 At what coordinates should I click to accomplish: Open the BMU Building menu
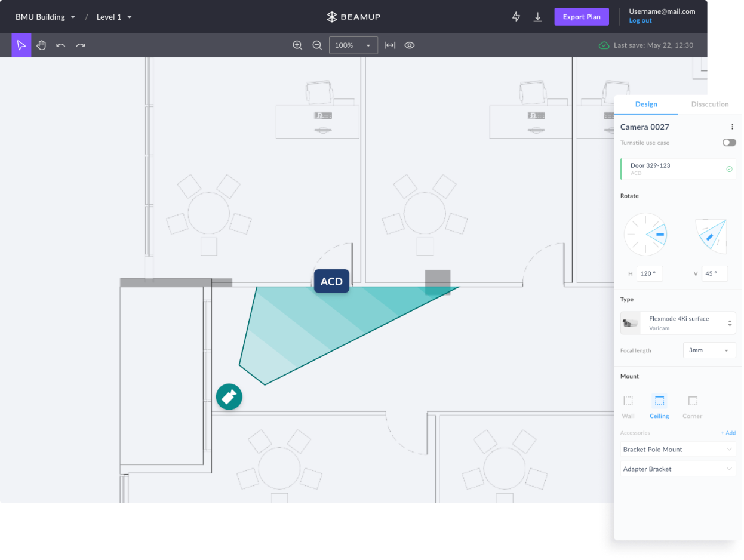click(45, 17)
